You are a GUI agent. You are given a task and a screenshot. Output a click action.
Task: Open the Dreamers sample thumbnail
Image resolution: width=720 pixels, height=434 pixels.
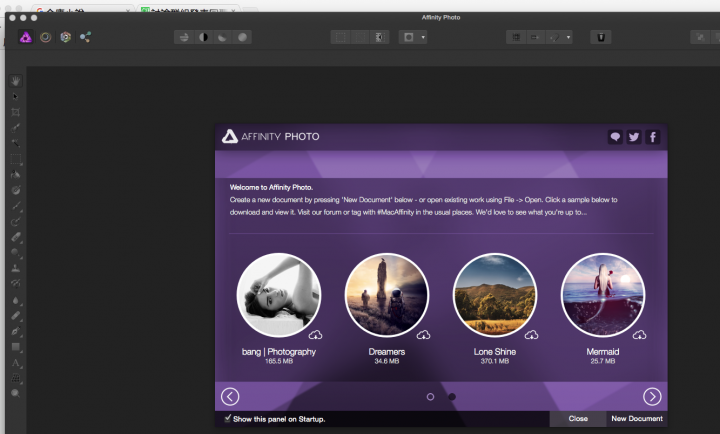[387, 295]
